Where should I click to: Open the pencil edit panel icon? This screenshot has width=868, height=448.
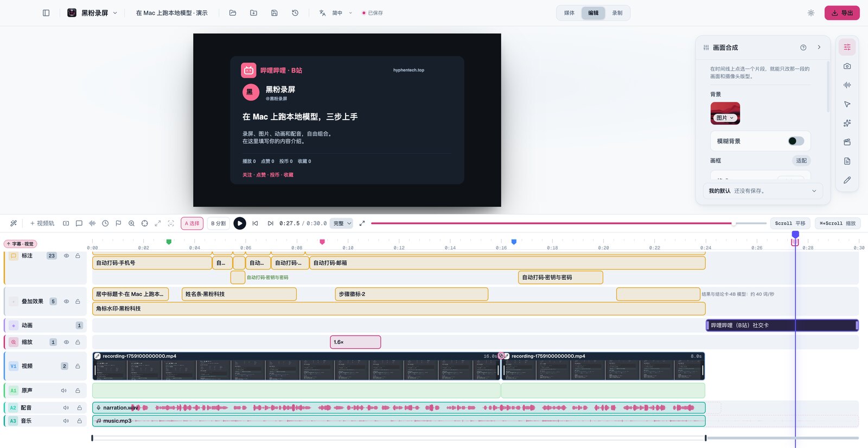[847, 180]
